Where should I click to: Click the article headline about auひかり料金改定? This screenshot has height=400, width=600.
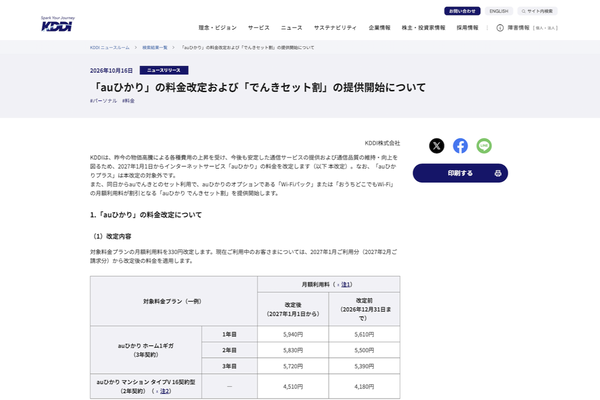(x=258, y=87)
